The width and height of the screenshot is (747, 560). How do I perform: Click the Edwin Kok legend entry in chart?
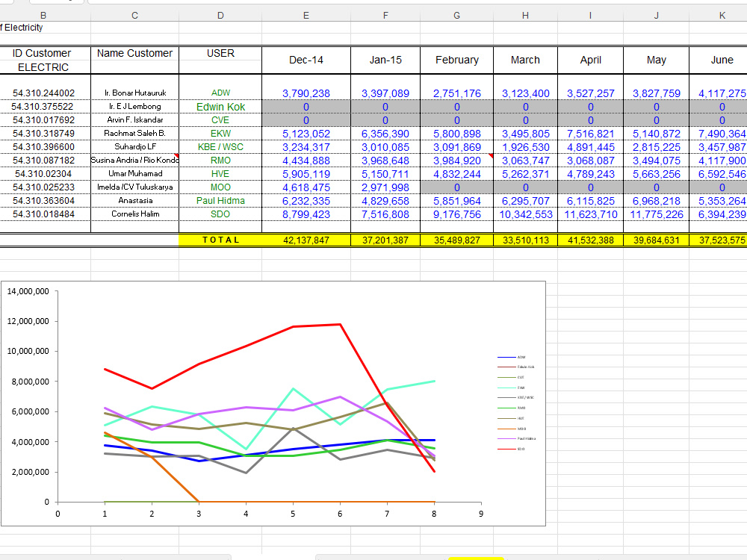[516, 367]
